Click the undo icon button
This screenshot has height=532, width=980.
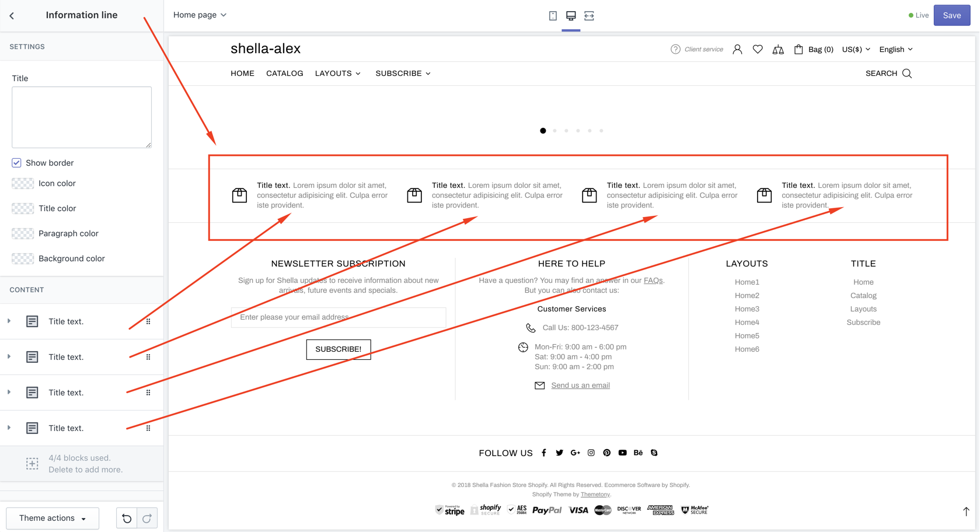point(127,518)
